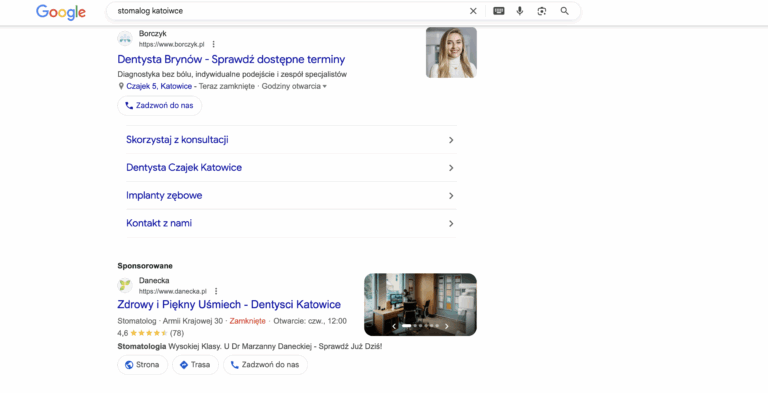Click 'Zadzwoń do nas' under the Danecka result

tap(265, 365)
